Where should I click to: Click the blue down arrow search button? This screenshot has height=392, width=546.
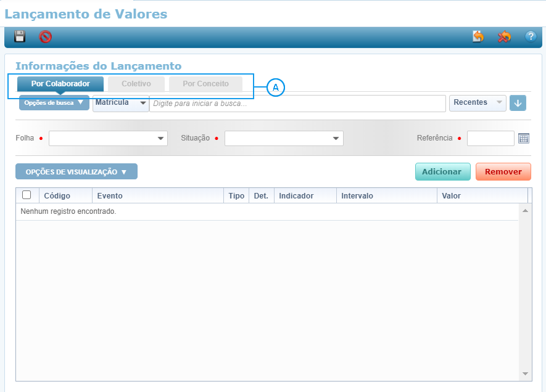(x=518, y=103)
